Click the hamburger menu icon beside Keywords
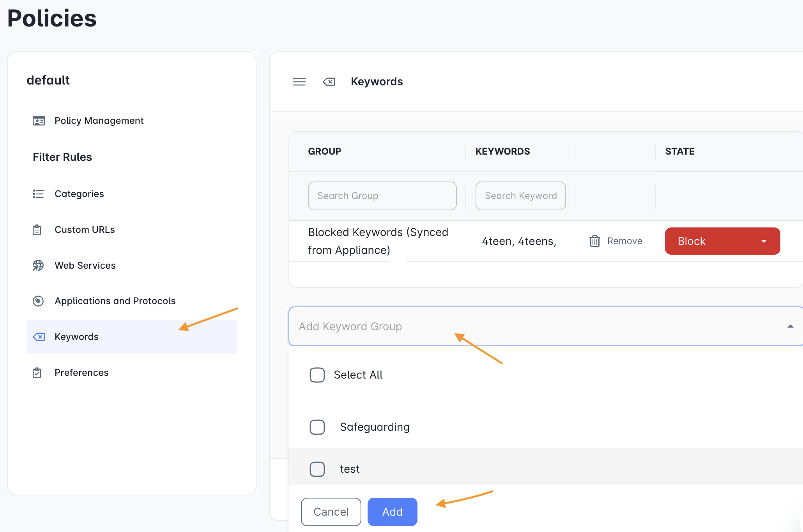 299,82
